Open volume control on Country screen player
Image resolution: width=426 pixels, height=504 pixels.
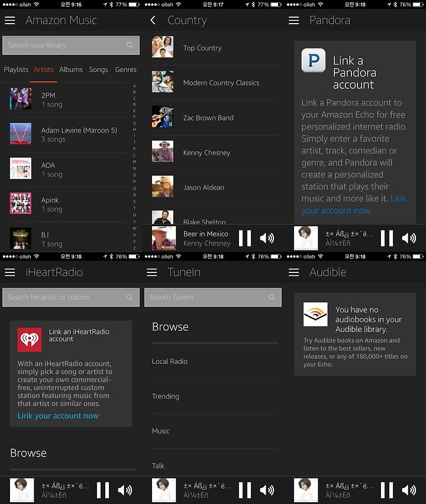pyautogui.click(x=267, y=238)
